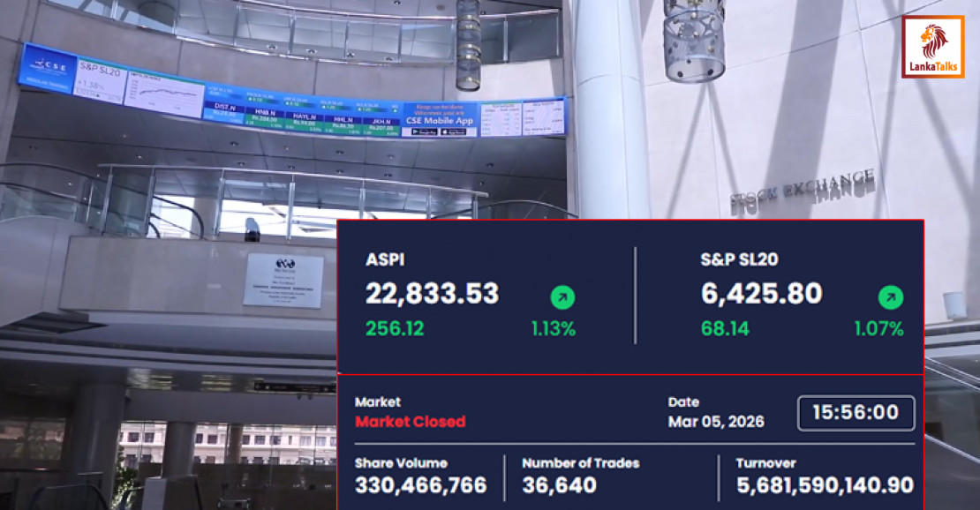This screenshot has width=980, height=510.
Task: Click the green up-arrow icon beside S&P SL20
Action: pos(891,299)
